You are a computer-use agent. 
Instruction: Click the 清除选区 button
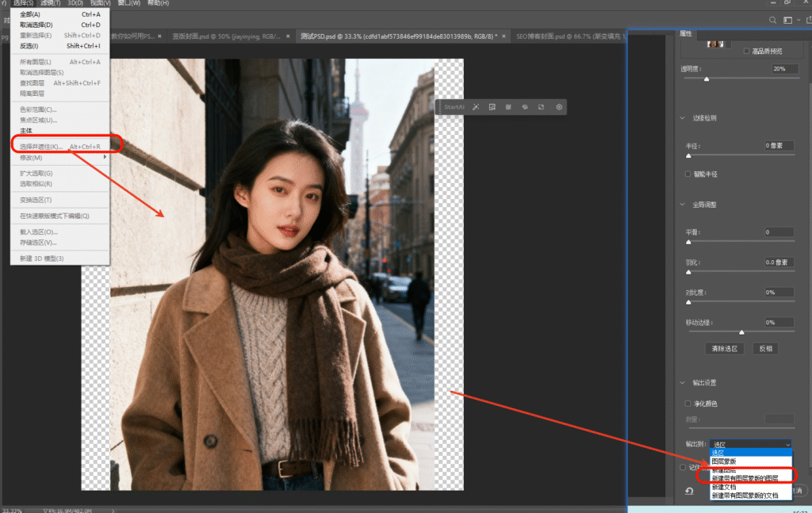pyautogui.click(x=724, y=348)
